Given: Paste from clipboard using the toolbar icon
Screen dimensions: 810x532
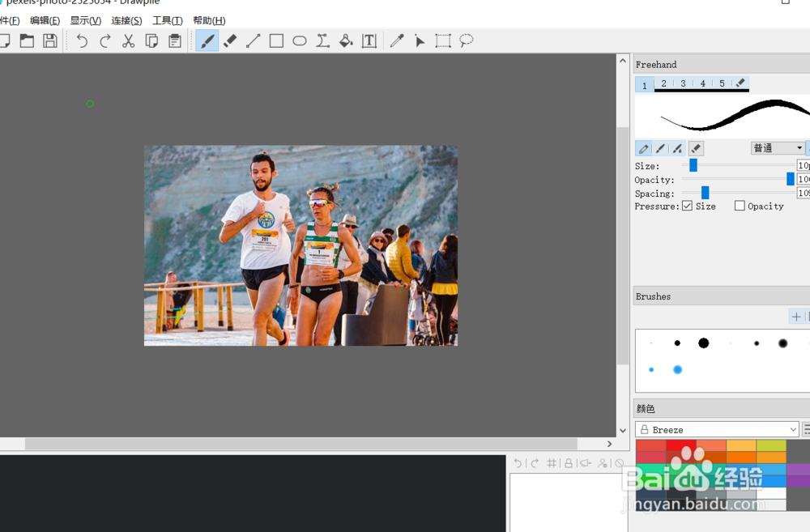Looking at the screenshot, I should [175, 40].
